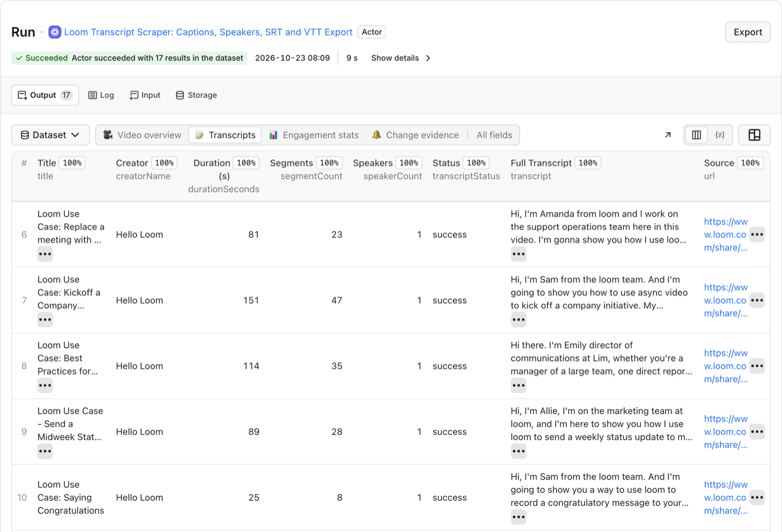Open more options for row 9 source URL

click(757, 432)
